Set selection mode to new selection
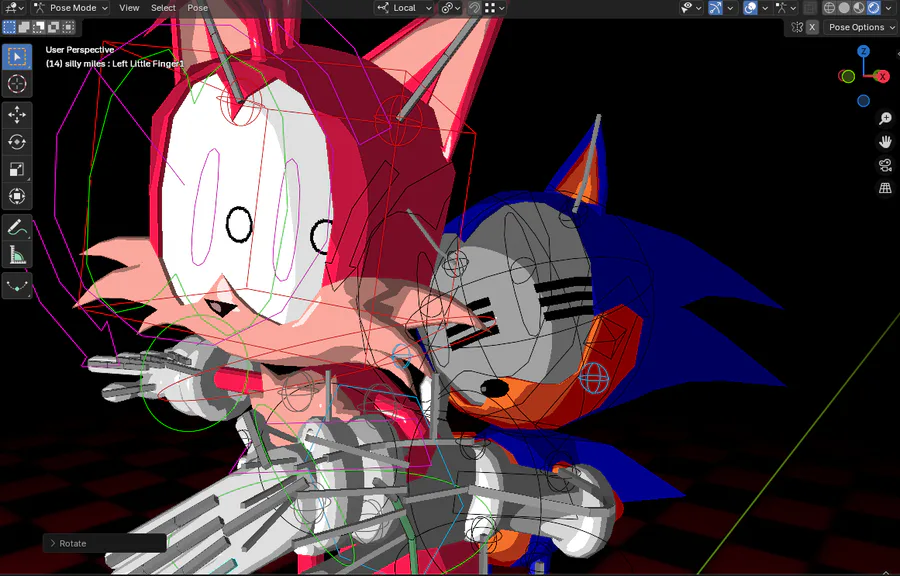 click(x=9, y=27)
